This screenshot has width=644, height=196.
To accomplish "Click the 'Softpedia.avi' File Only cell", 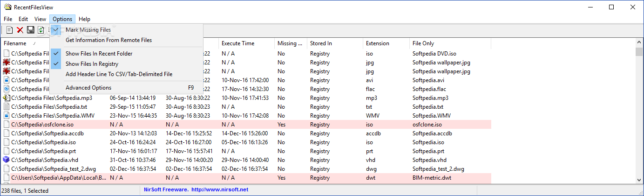I will (x=428, y=80).
